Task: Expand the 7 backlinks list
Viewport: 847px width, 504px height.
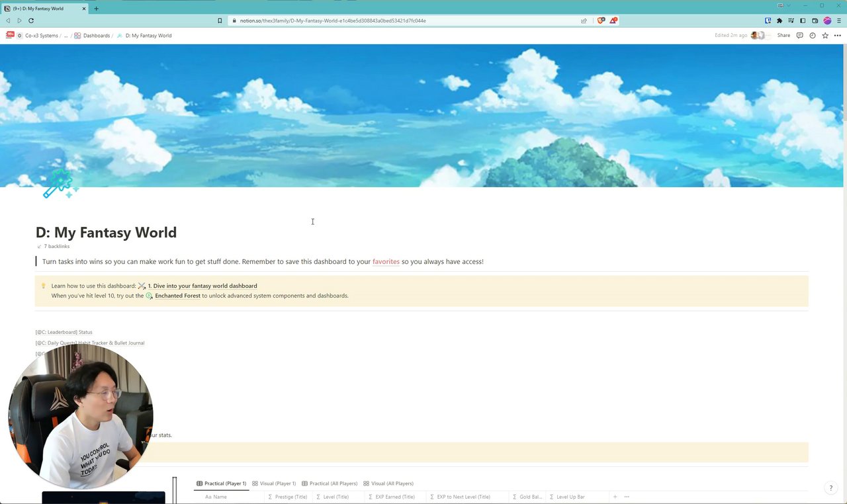Action: click(54, 246)
